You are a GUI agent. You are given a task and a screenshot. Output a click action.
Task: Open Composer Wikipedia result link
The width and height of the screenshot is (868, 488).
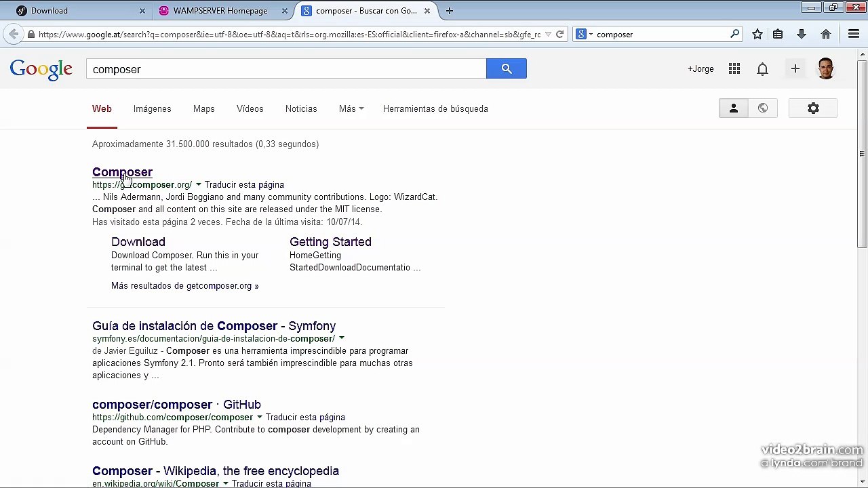click(216, 471)
